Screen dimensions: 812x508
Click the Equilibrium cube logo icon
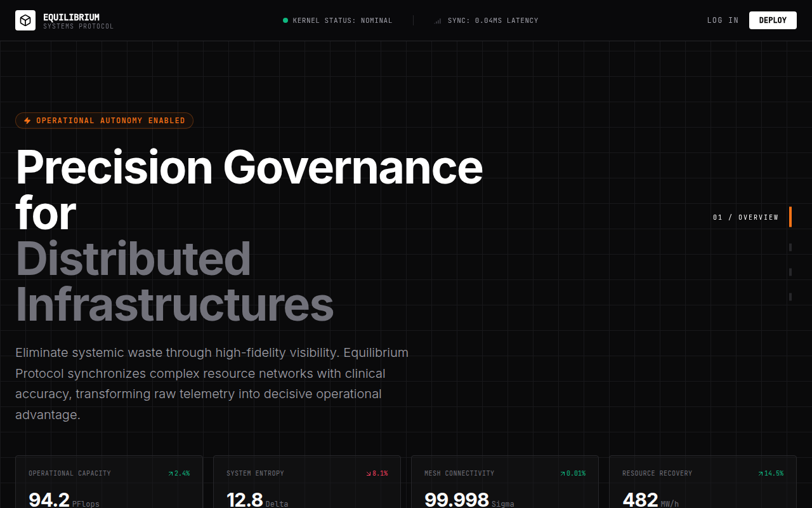click(25, 20)
